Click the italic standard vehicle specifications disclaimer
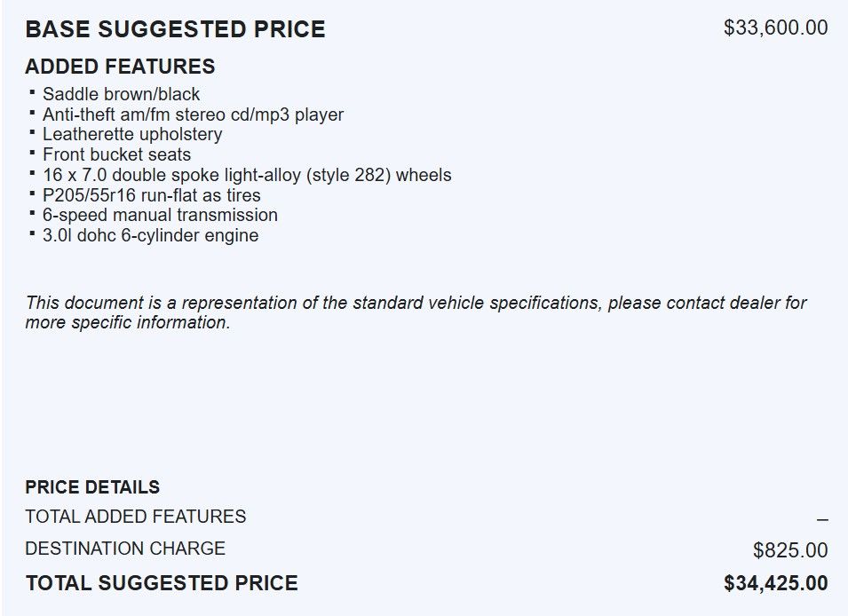Viewport: 848px width, 616px height. click(x=416, y=312)
